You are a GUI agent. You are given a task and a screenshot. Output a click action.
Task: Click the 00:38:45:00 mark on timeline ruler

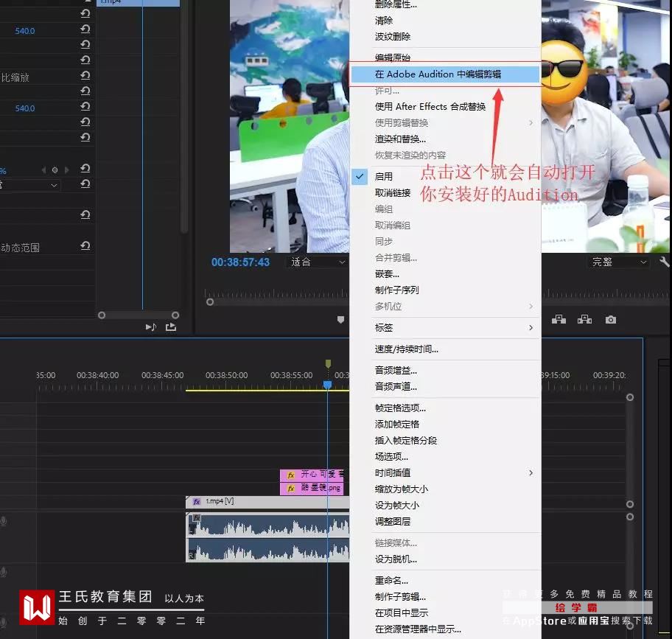pyautogui.click(x=162, y=375)
